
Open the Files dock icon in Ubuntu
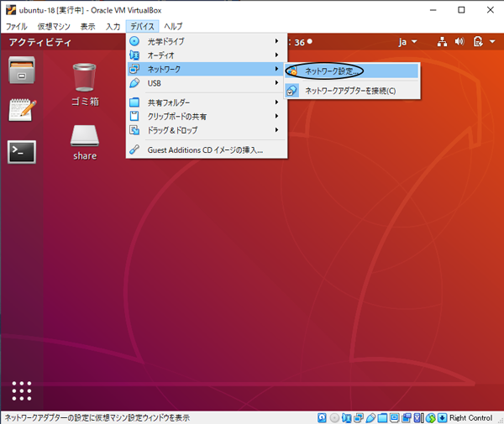pyautogui.click(x=22, y=70)
